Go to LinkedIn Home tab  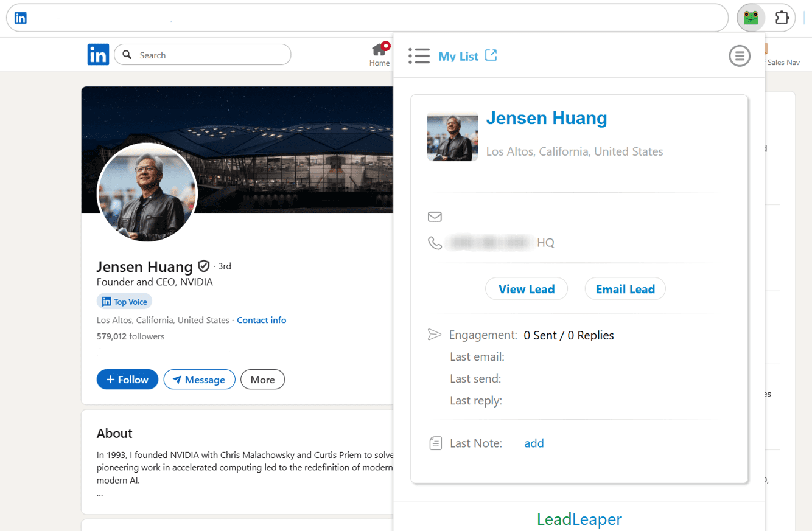coord(379,55)
